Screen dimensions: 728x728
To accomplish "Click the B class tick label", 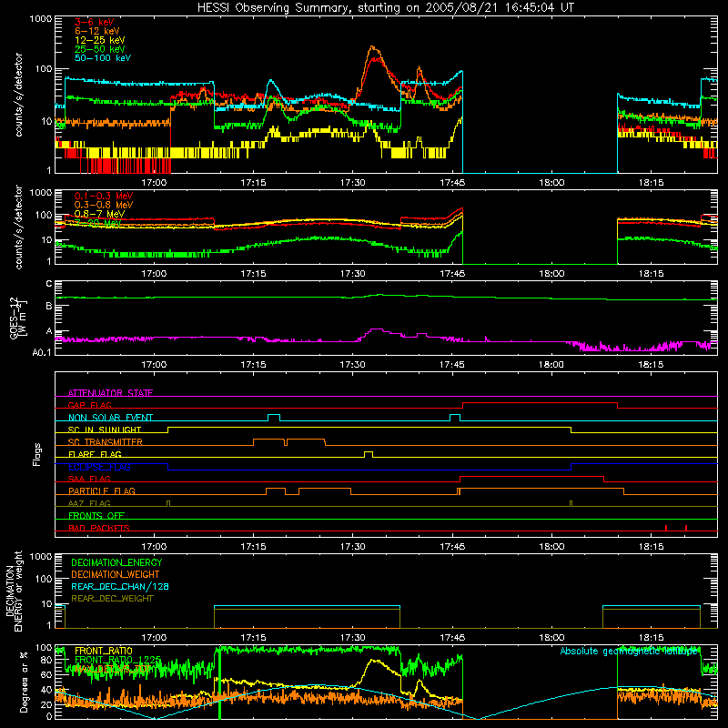I will [x=49, y=307].
